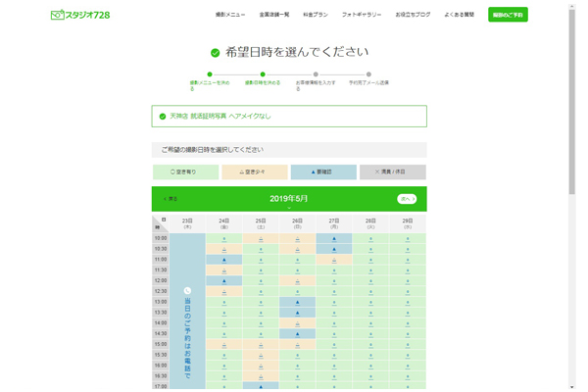Pick the 10:30 slot on 25日 (土)
The height and width of the screenshot is (392, 588).
point(261,249)
